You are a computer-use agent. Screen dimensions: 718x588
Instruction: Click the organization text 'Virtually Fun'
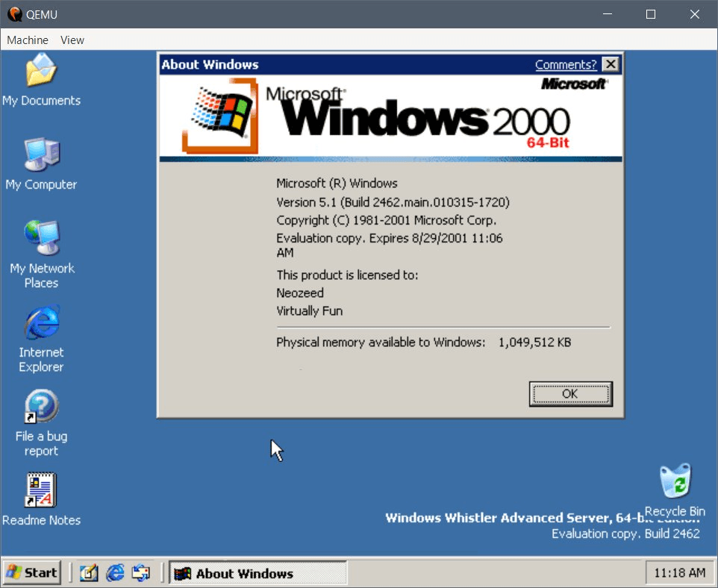click(310, 311)
